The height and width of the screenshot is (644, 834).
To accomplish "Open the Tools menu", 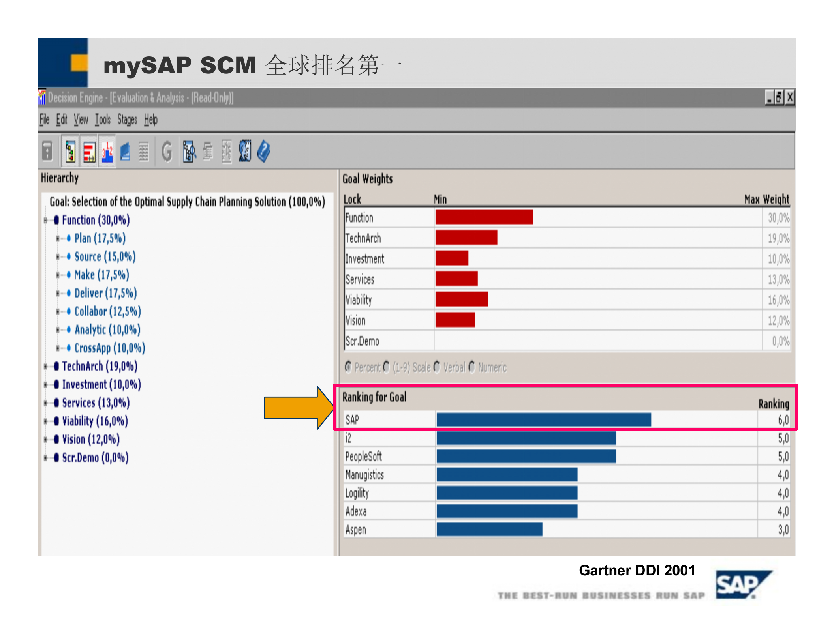I will 102,119.
